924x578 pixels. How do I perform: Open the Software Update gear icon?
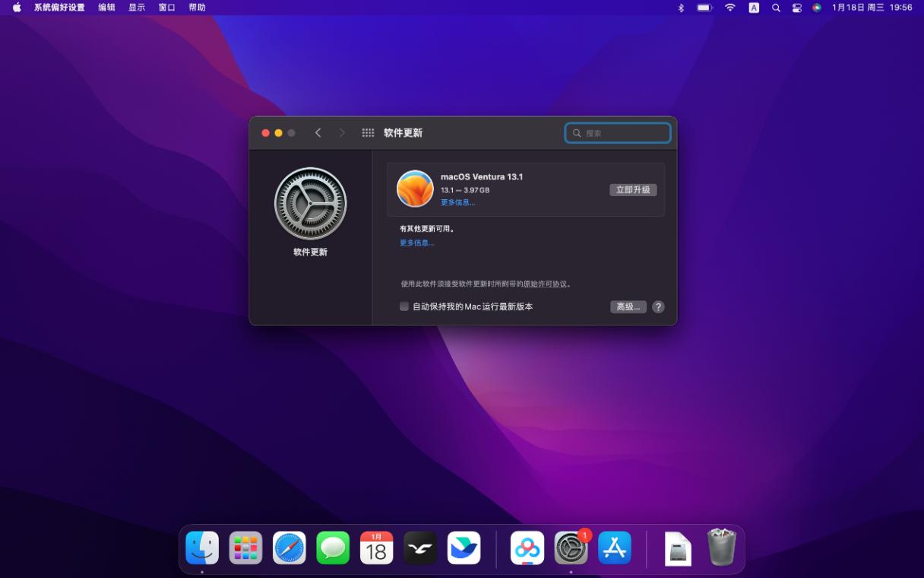[310, 203]
